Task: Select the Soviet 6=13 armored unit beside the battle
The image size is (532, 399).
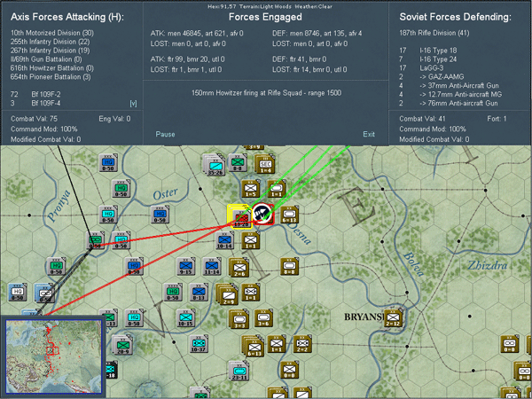Action: click(x=289, y=215)
